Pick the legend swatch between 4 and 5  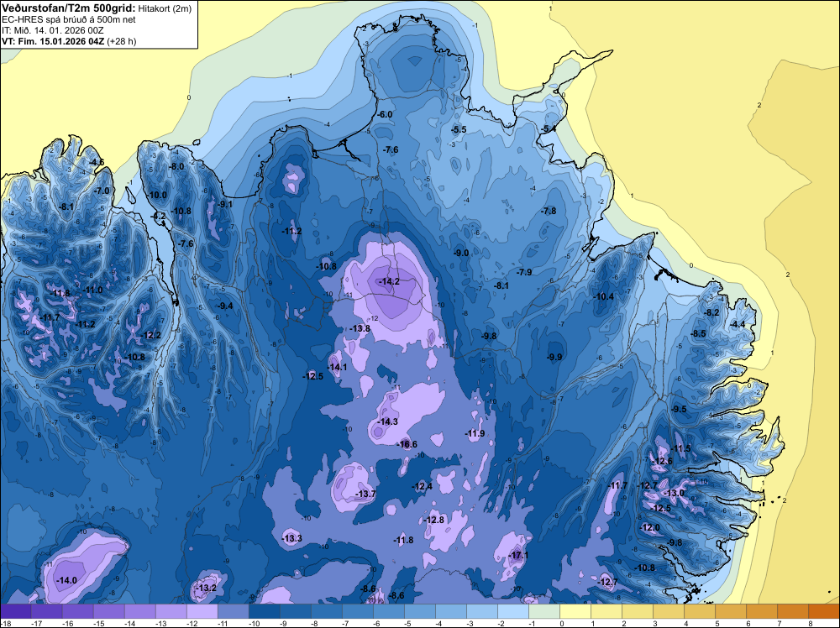click(x=700, y=611)
